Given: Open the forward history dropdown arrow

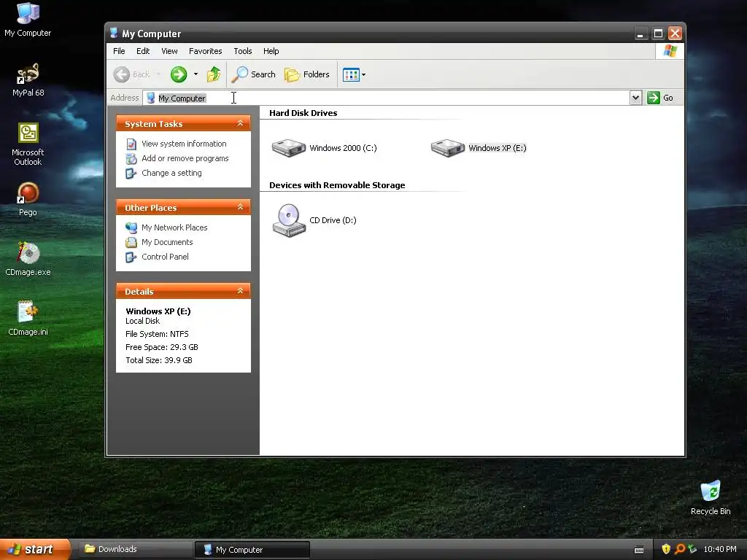Looking at the screenshot, I should click(x=196, y=74).
